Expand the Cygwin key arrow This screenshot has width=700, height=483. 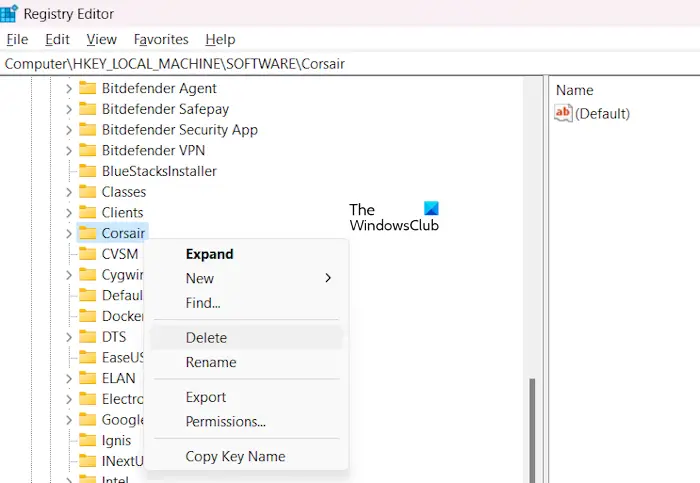tap(68, 275)
